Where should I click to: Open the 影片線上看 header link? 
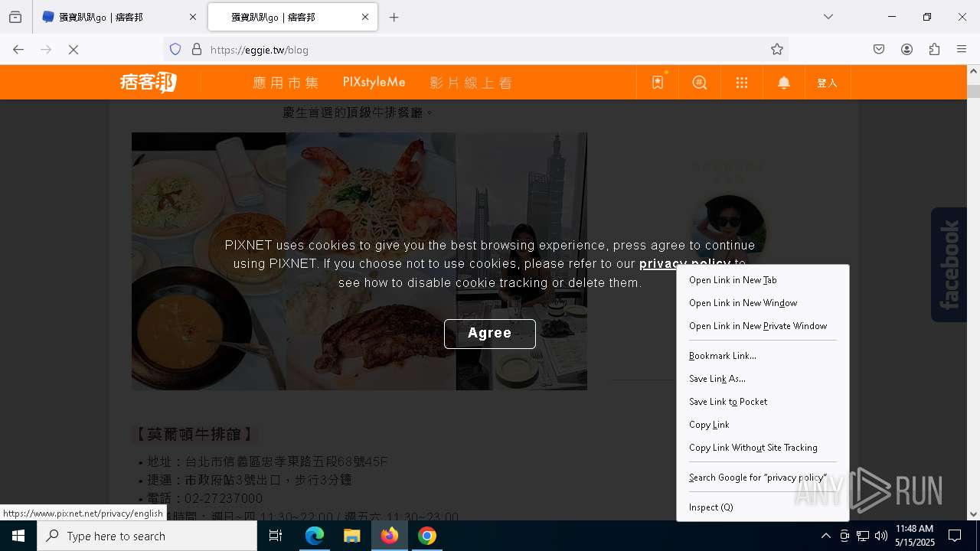(x=471, y=83)
